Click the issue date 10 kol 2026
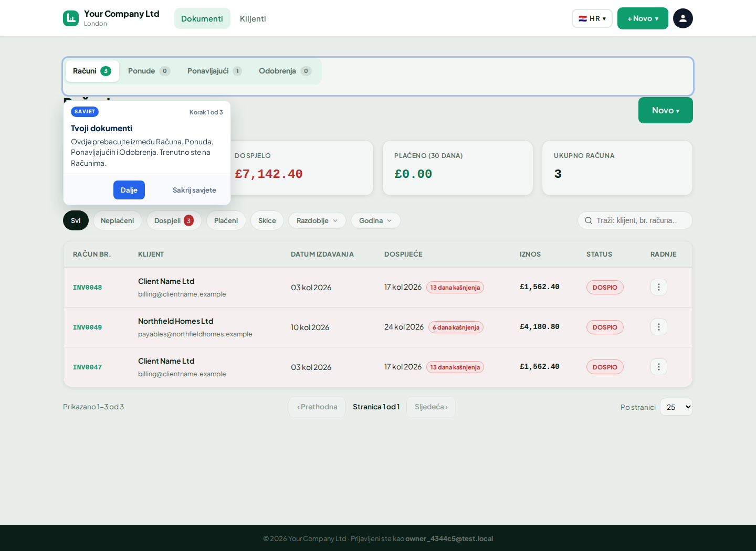Viewport: 756px width, 551px height. (310, 327)
